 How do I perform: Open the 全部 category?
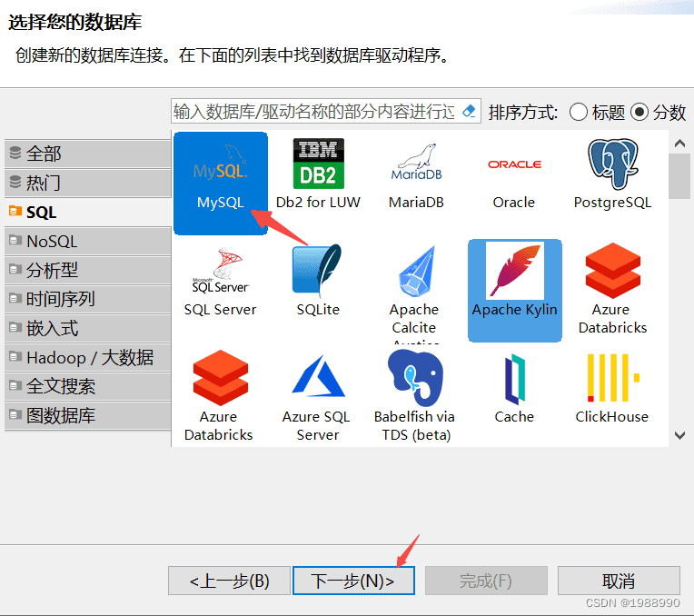tap(87, 154)
